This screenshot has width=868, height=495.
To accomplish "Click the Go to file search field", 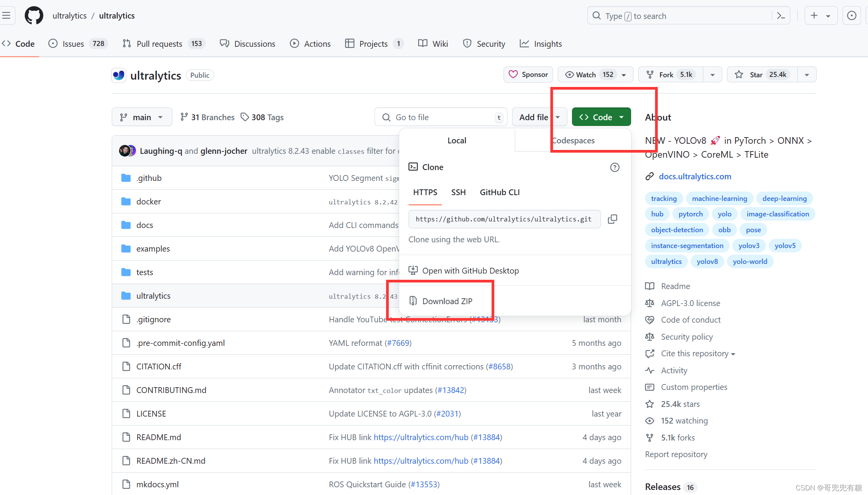I will click(440, 117).
